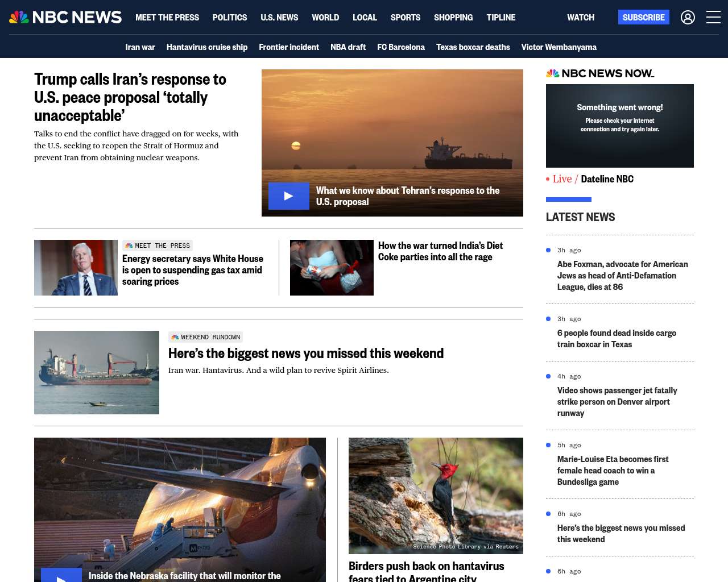
Task: Play the Nebraska facility video
Action: [61, 575]
